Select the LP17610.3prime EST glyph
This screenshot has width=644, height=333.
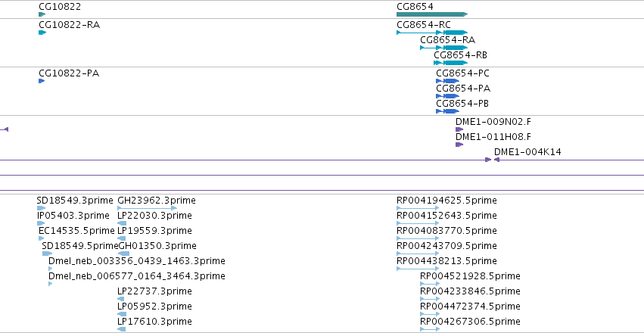pos(122,329)
